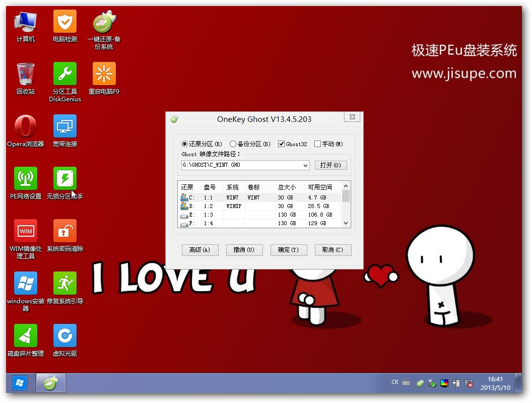The image size is (532, 403).
Task: Open the WIM镜像处理工具 icon
Action: (x=26, y=240)
